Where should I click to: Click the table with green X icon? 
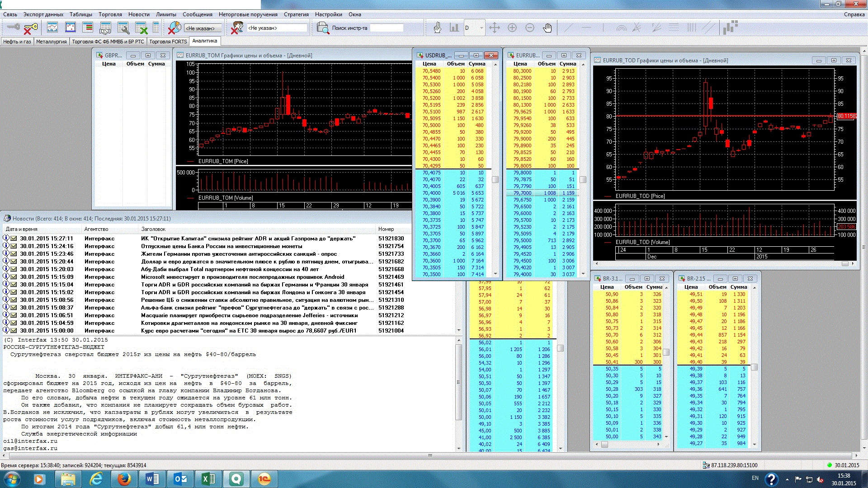click(142, 28)
